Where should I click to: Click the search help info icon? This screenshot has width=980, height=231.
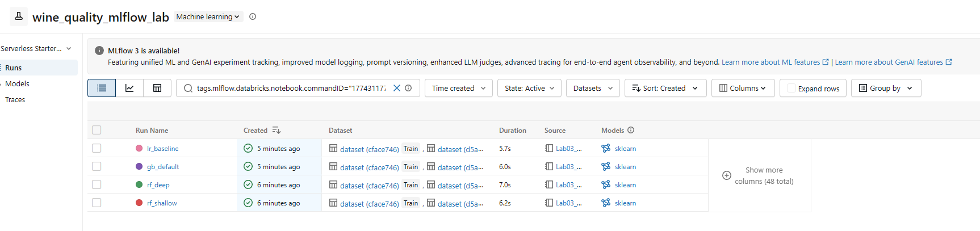[408, 88]
